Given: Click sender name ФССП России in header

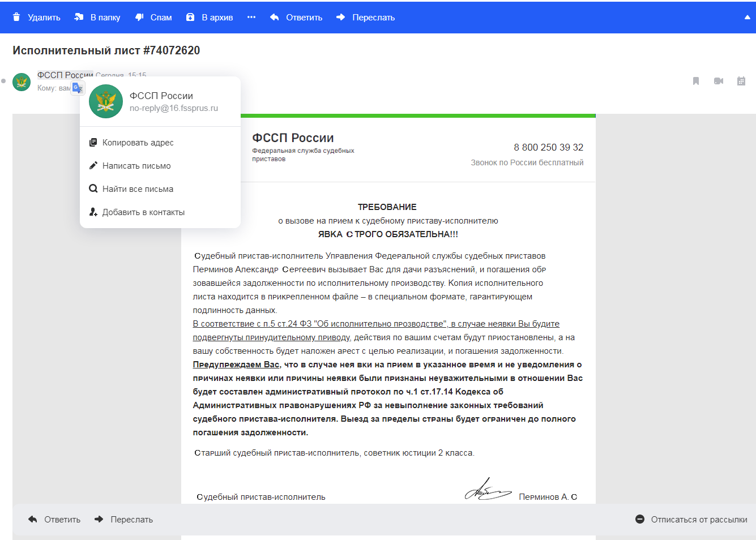Looking at the screenshot, I should [65, 75].
